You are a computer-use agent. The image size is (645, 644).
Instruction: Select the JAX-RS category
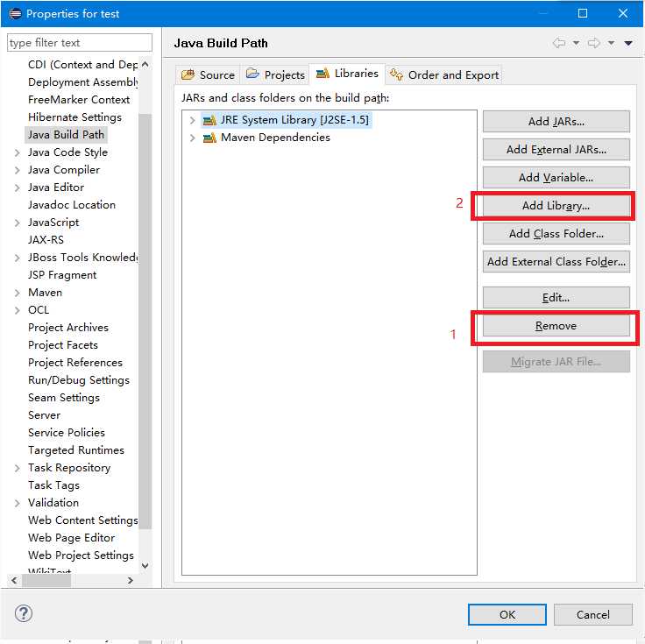coord(46,240)
